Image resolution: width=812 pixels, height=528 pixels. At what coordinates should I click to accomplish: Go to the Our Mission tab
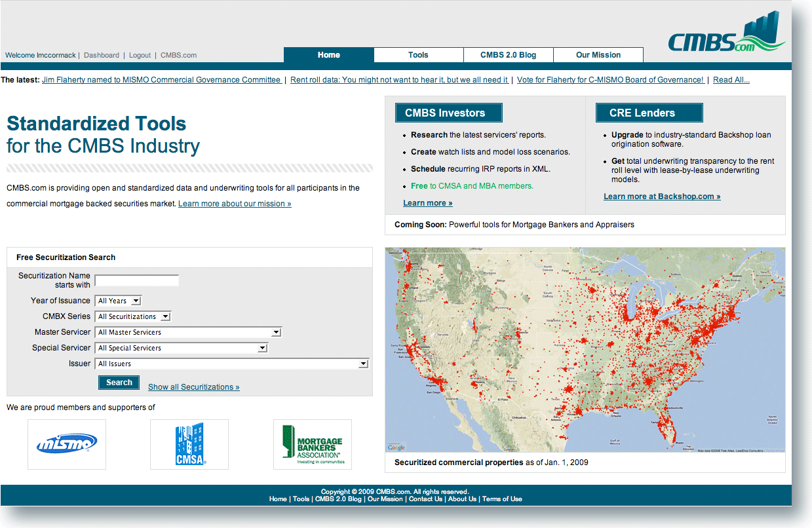point(598,55)
